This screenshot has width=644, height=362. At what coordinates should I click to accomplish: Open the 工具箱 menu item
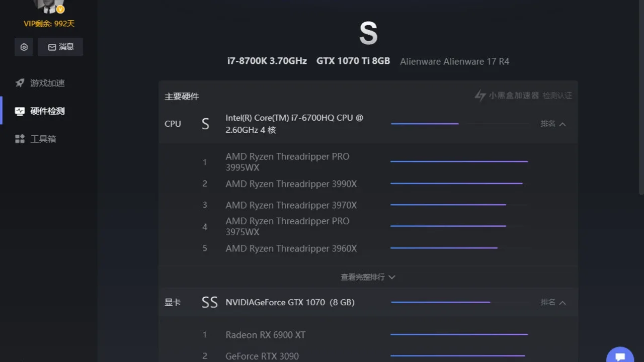[x=43, y=139]
